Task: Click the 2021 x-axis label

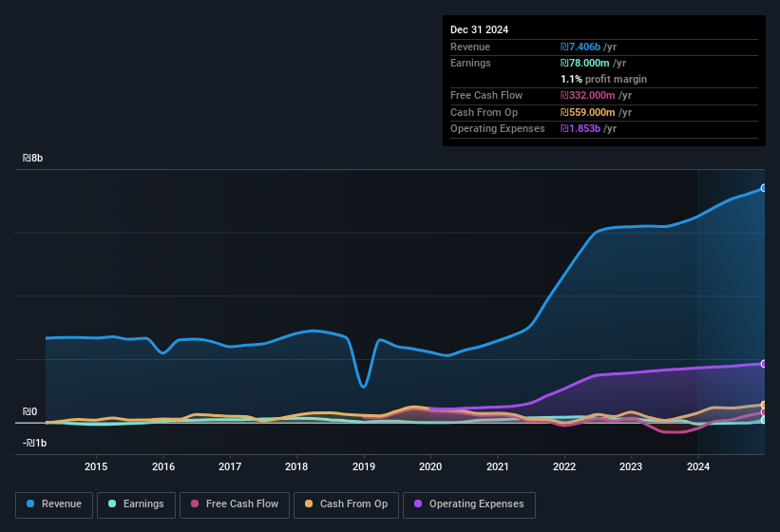Action: pos(498,466)
